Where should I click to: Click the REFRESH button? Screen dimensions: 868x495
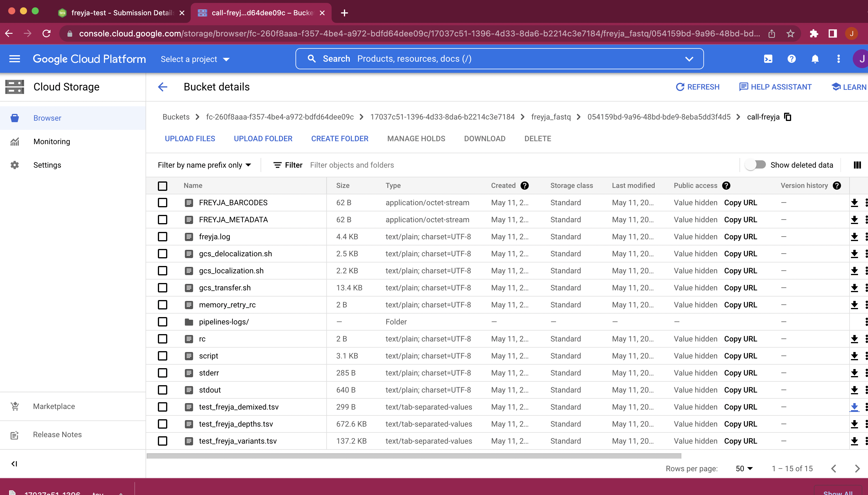(698, 87)
